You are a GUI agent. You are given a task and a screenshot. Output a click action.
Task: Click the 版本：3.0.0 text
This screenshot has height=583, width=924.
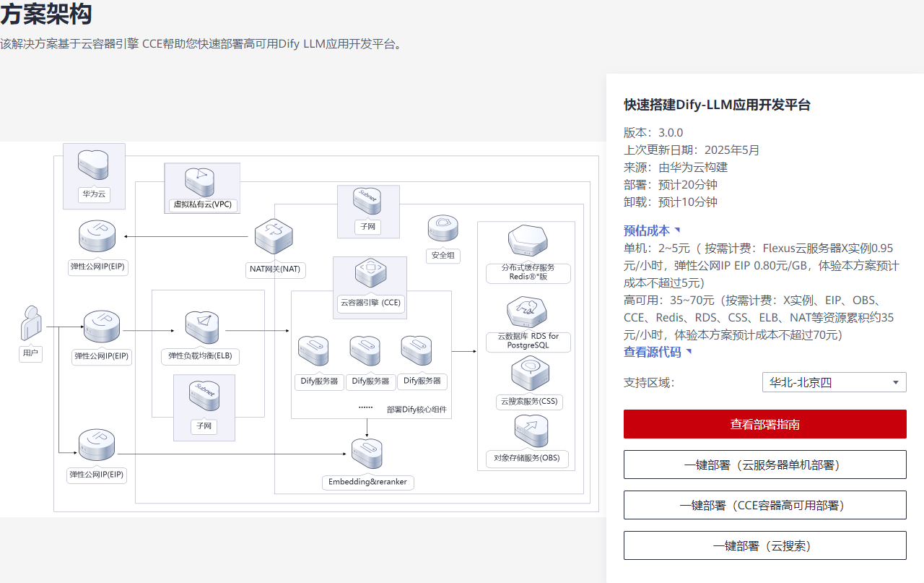pos(653,132)
